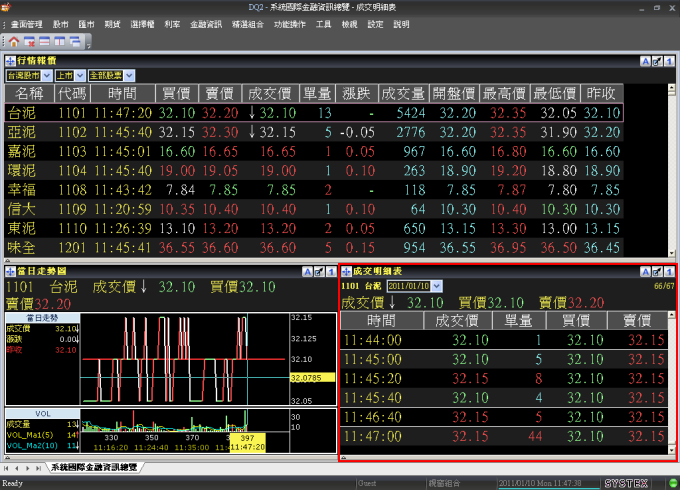680x490 pixels.
Task: Click scroll-down arrow of quotes list scrollbar
Action: (672, 253)
